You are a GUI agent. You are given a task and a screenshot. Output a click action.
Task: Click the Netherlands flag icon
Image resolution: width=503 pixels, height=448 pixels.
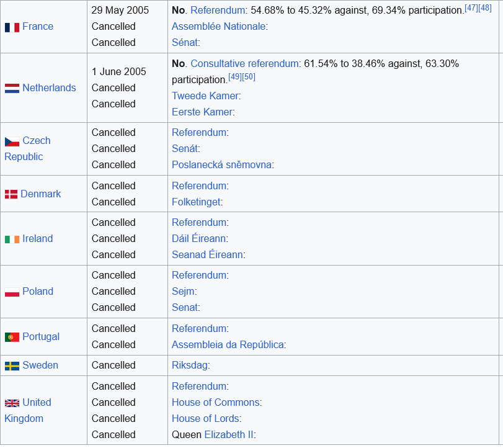pyautogui.click(x=12, y=89)
